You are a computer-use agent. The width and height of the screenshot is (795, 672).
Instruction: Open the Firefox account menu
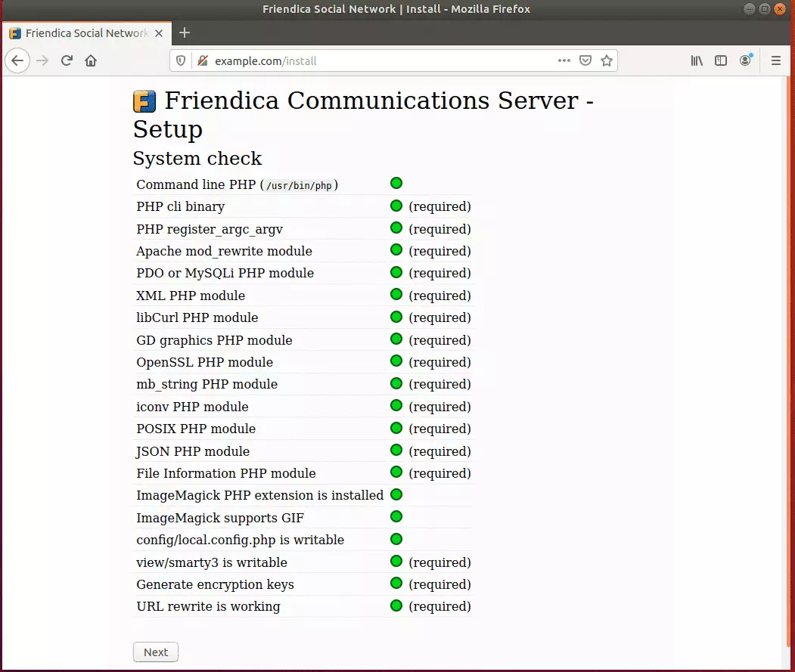745,60
